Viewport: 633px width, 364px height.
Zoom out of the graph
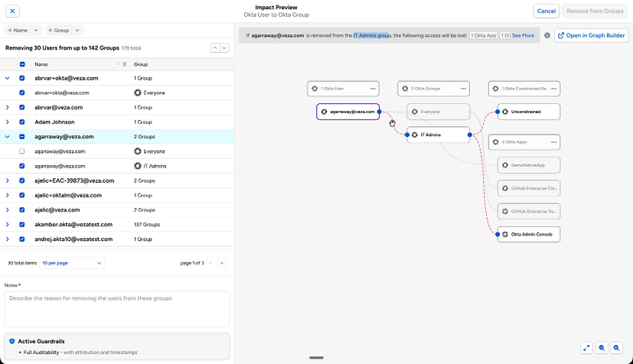602,348
